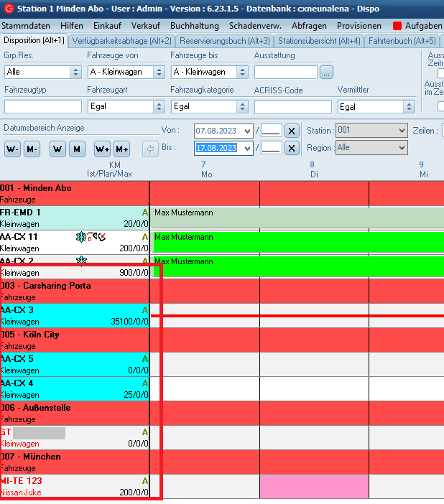Open the Vermittler dropdown
444x504 pixels.
tap(409, 106)
